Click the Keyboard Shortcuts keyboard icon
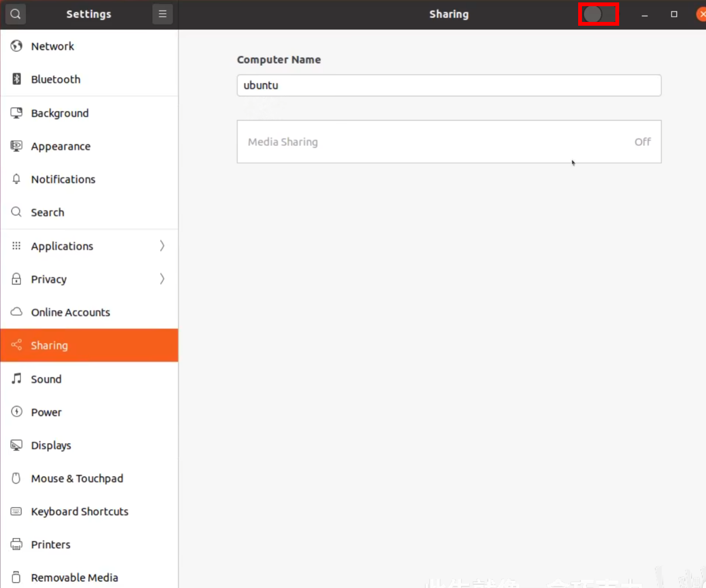This screenshot has width=706, height=588. click(x=17, y=511)
